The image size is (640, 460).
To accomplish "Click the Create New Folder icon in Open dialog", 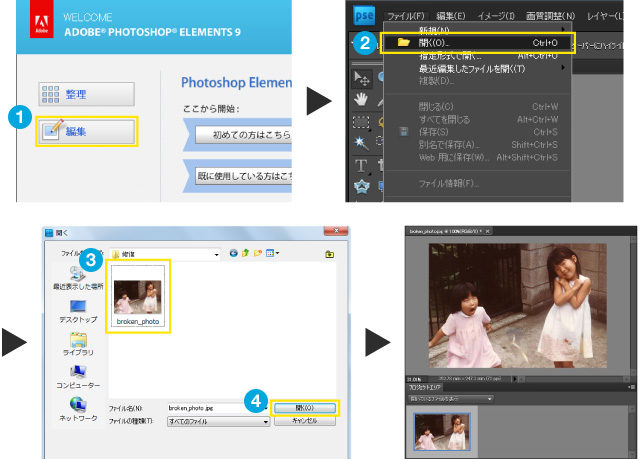I will pyautogui.click(x=258, y=253).
